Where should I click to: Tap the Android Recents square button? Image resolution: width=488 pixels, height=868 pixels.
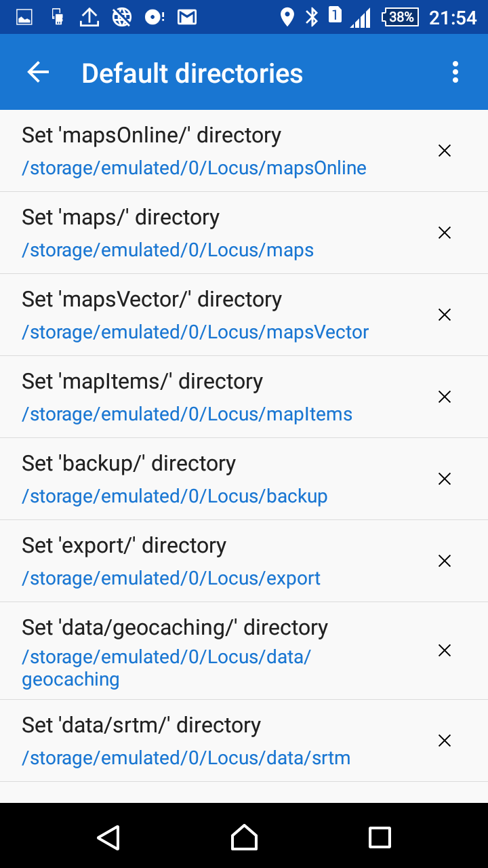coord(380,837)
